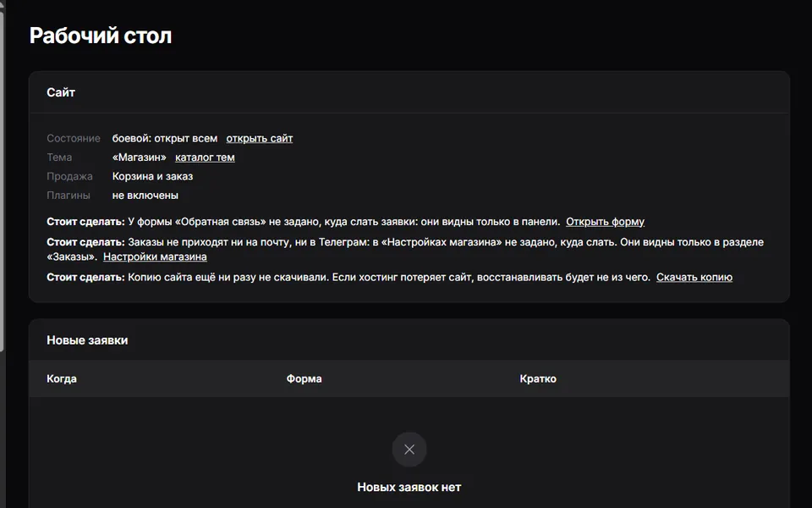Click the "Рабочий стол" page heading
Screen dimensions: 812x508
pos(101,36)
